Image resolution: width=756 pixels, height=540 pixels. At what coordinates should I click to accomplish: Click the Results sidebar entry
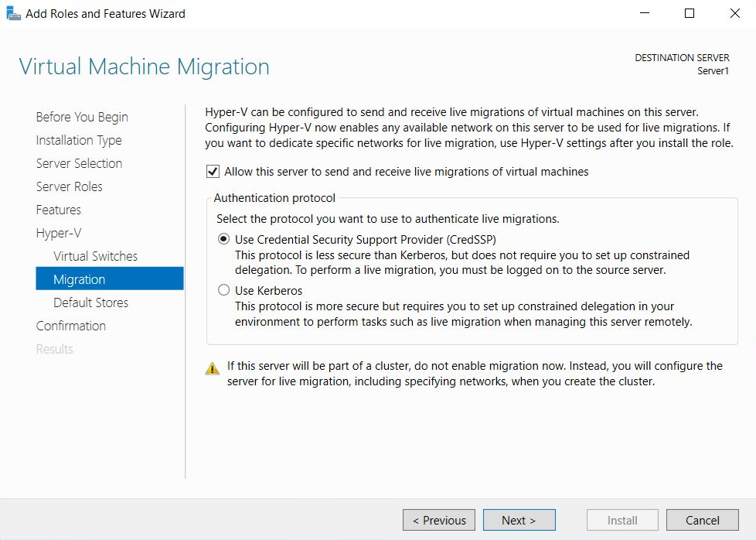54,349
